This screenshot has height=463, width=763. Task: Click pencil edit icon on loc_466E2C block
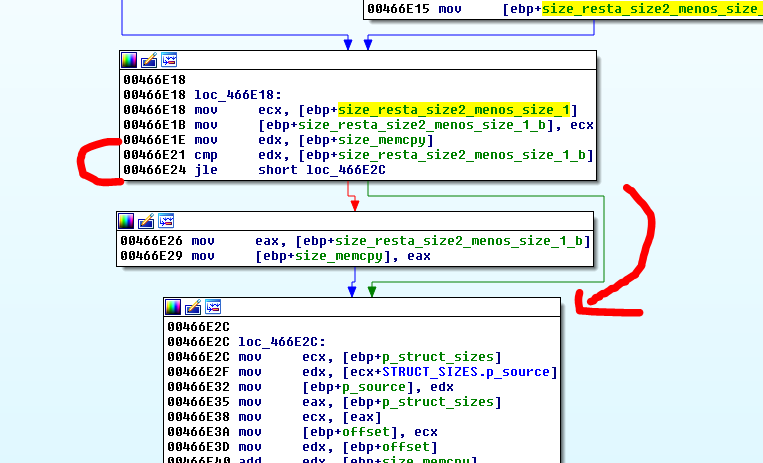193,306
